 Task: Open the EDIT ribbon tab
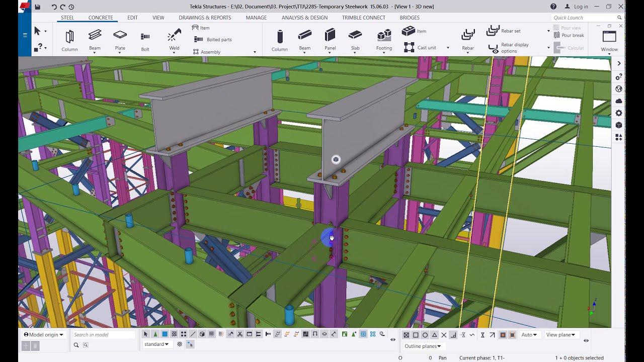tap(132, 18)
